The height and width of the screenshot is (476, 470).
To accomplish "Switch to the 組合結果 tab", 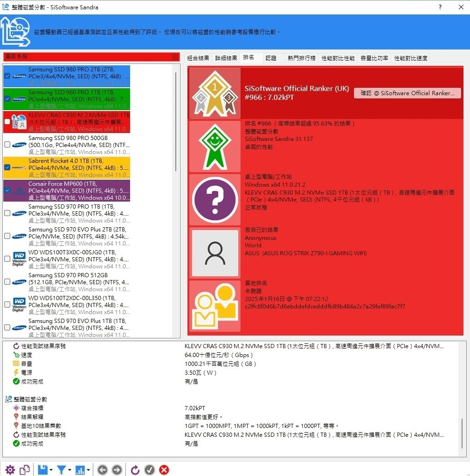I will click(x=198, y=58).
